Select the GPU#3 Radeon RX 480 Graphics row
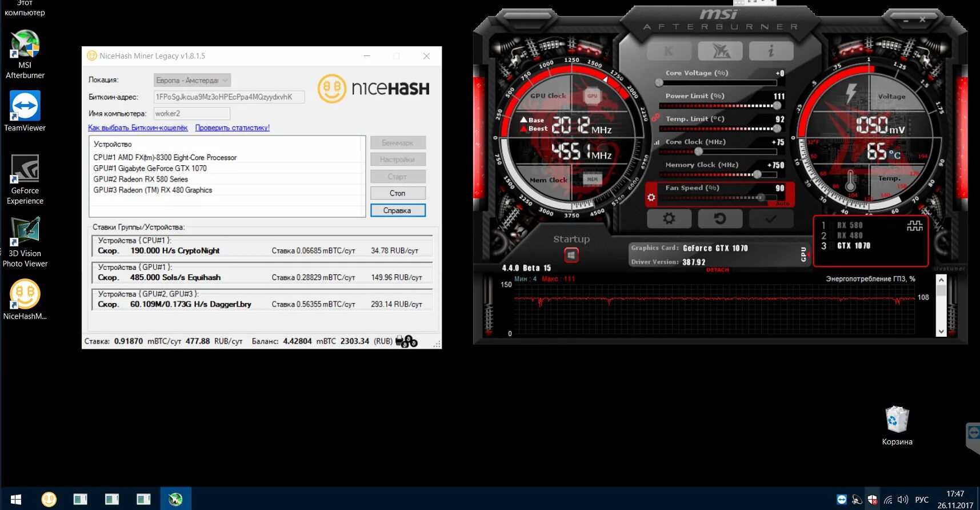 tap(227, 190)
